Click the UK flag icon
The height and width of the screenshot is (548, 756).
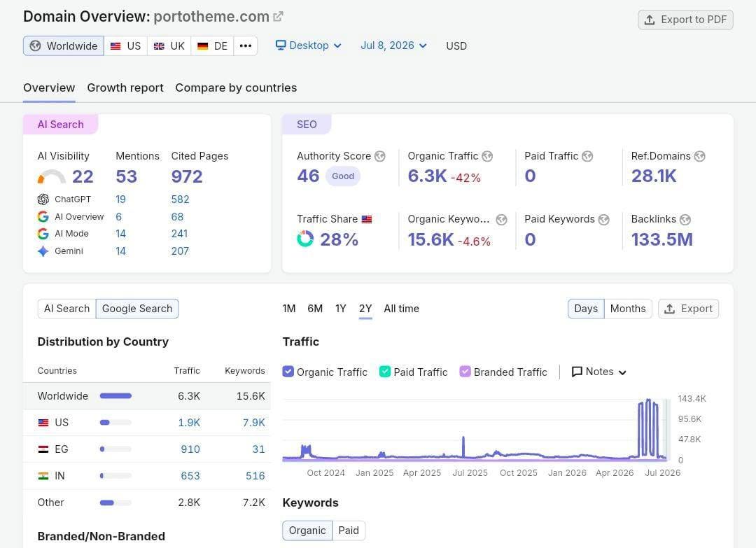[159, 46]
